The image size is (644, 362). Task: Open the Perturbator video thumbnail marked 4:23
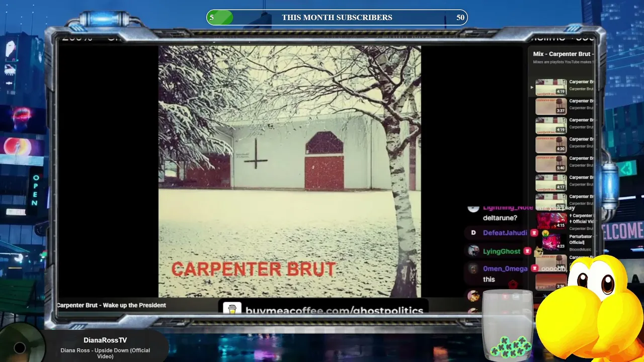click(x=552, y=242)
